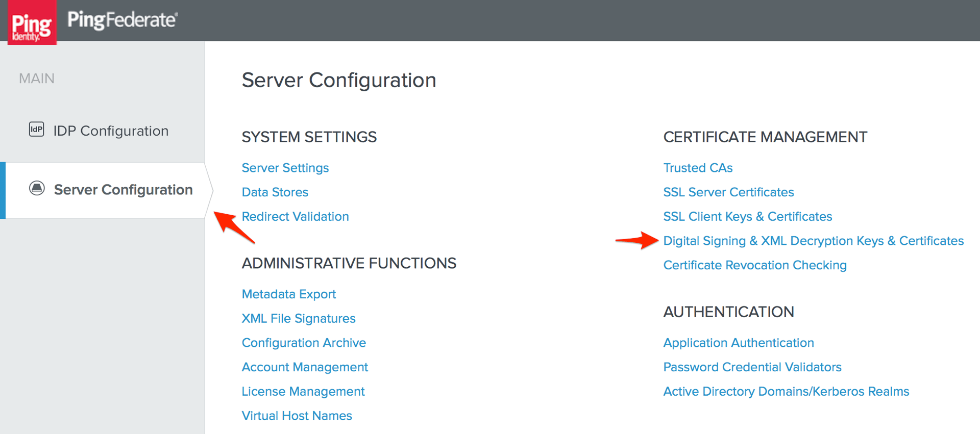Click the Ping Identity logo
Viewport: 980px width, 434px height.
click(32, 23)
